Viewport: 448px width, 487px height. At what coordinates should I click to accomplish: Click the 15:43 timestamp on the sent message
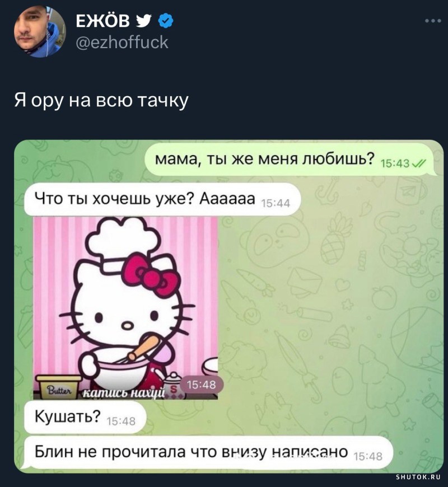[x=395, y=163]
